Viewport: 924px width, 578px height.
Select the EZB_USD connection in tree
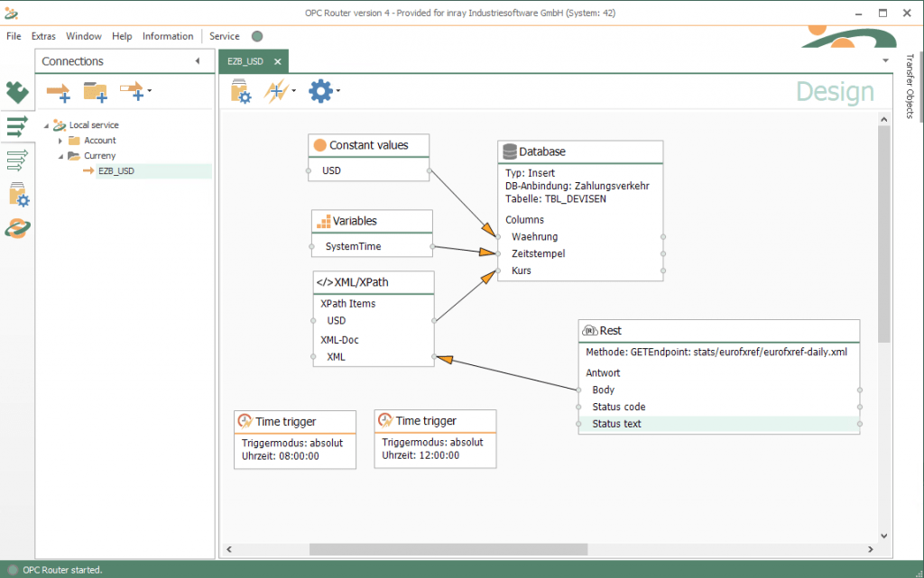click(116, 170)
